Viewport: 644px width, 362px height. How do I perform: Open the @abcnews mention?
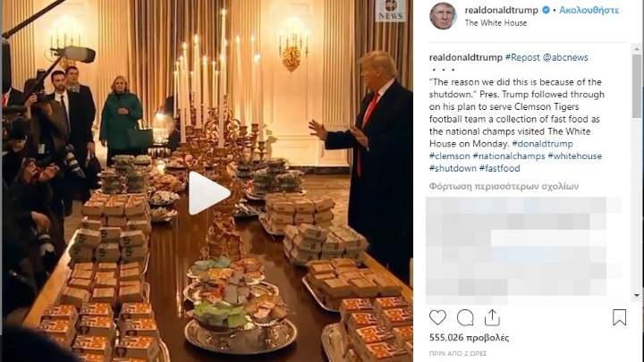coord(565,57)
